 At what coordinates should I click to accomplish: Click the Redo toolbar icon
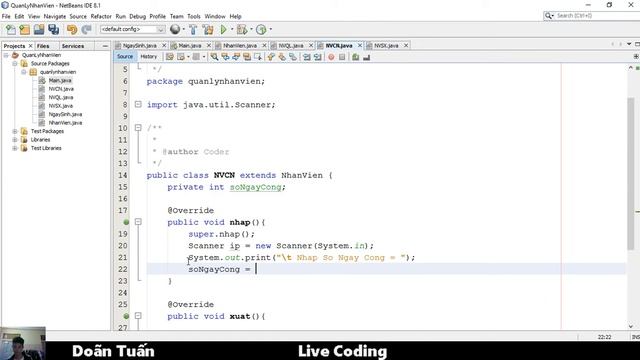pyautogui.click(x=86, y=29)
